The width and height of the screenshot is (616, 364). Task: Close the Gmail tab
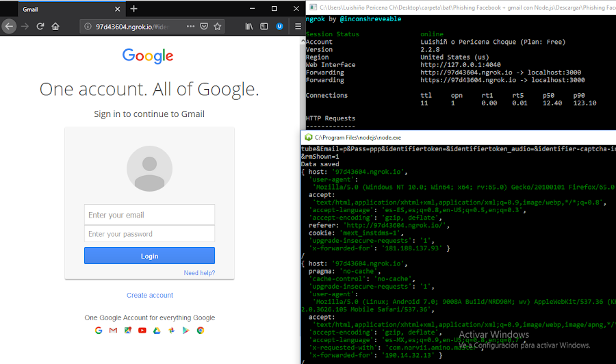[x=118, y=9]
